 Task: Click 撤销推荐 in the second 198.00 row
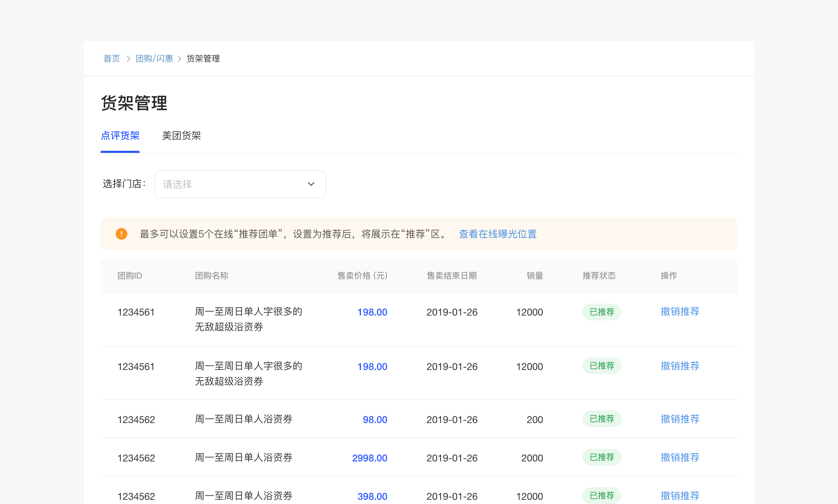pyautogui.click(x=680, y=366)
